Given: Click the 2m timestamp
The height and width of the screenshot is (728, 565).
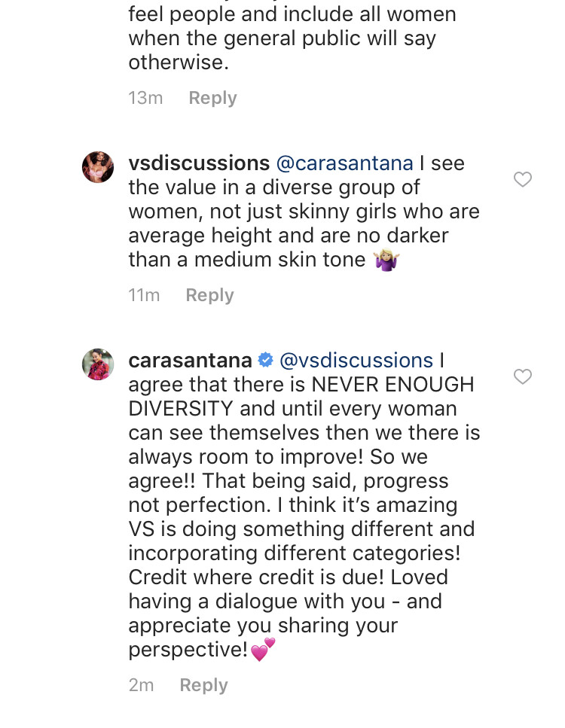Looking at the screenshot, I should tap(141, 685).
